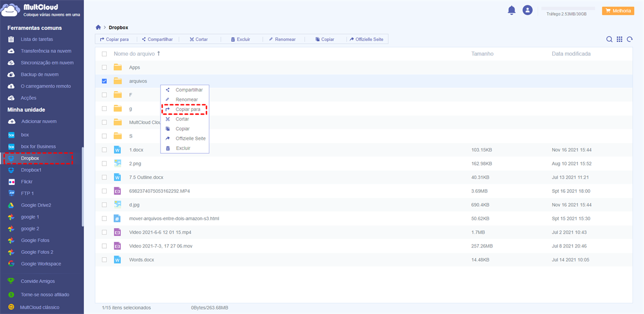Image resolution: width=644 pixels, height=314 pixels.
Task: Open the user account avatar icon
Action: (x=528, y=10)
